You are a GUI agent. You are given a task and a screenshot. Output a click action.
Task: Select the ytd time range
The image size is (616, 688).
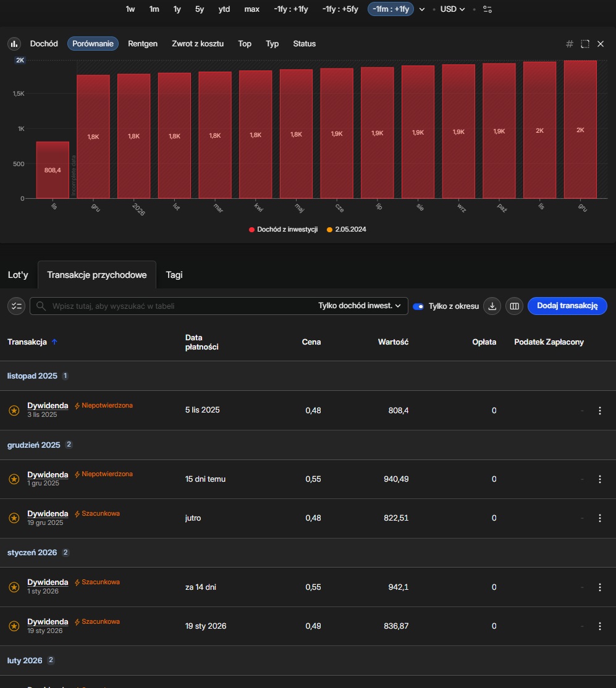[224, 9]
